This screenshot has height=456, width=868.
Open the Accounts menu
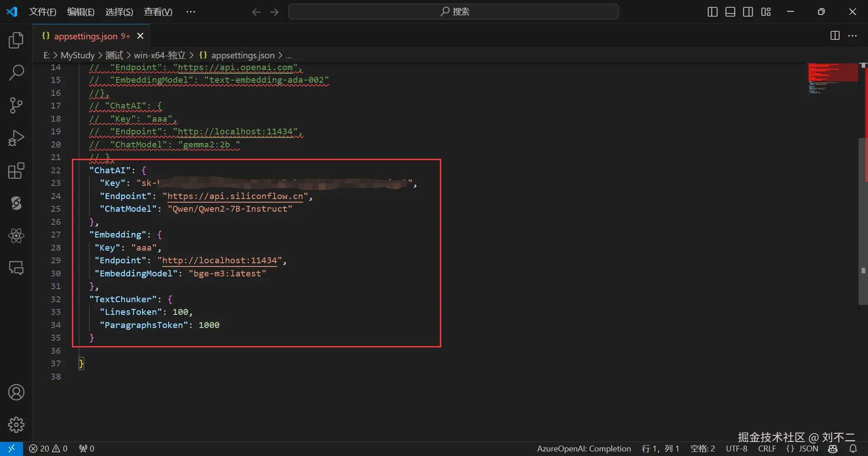16,392
